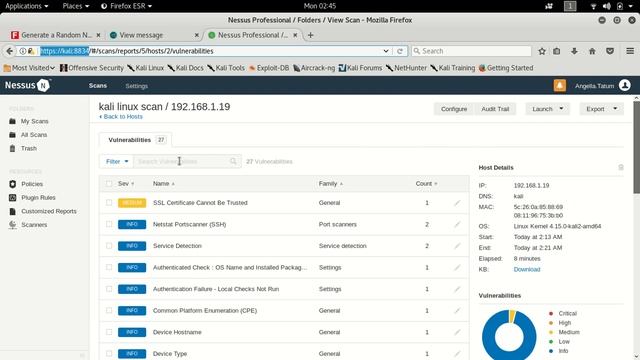Check the Netstat Portscanner (SSH) row

coord(109,224)
